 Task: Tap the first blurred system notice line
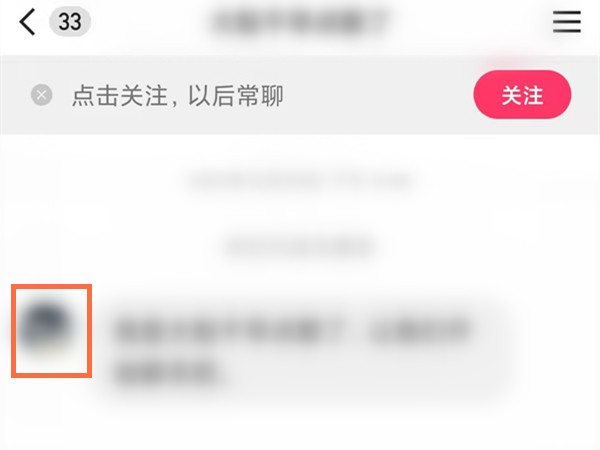tap(300, 181)
